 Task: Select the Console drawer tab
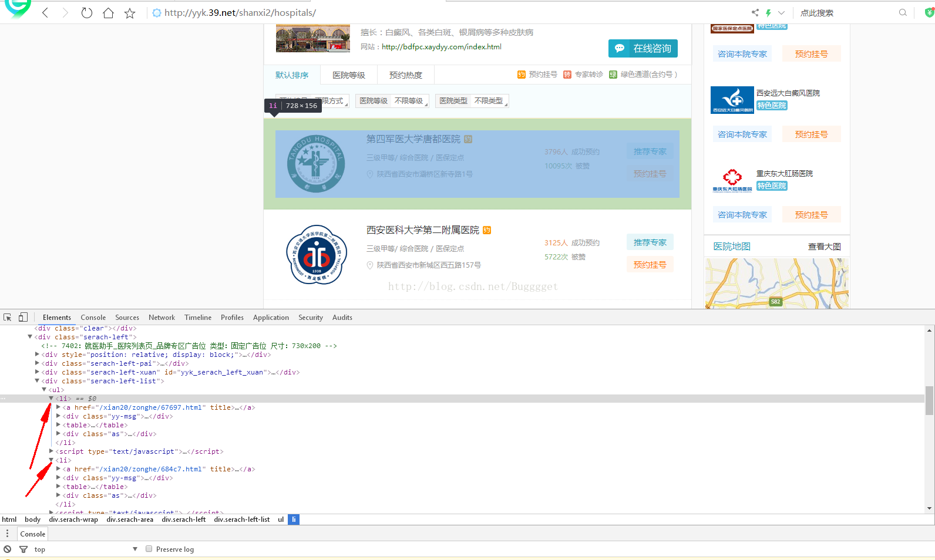coord(32,534)
